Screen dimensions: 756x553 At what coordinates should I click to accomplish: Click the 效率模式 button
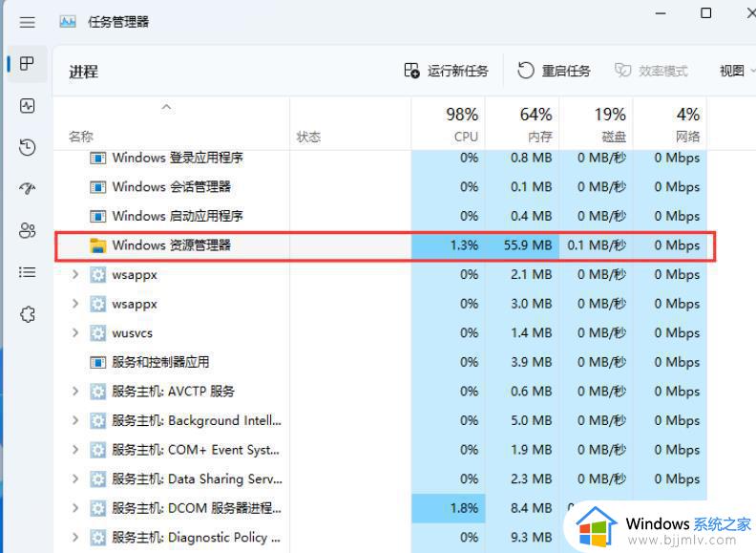coord(651,71)
